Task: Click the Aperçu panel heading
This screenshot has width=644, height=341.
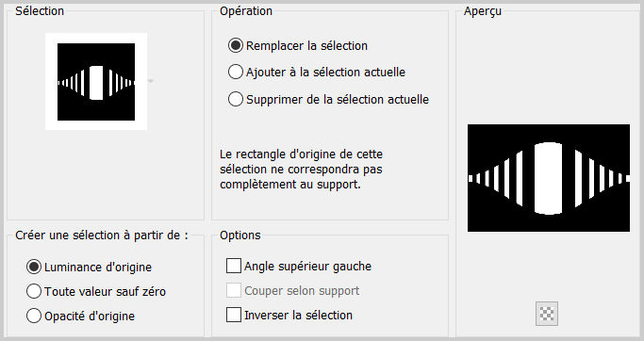Action: pyautogui.click(x=483, y=11)
